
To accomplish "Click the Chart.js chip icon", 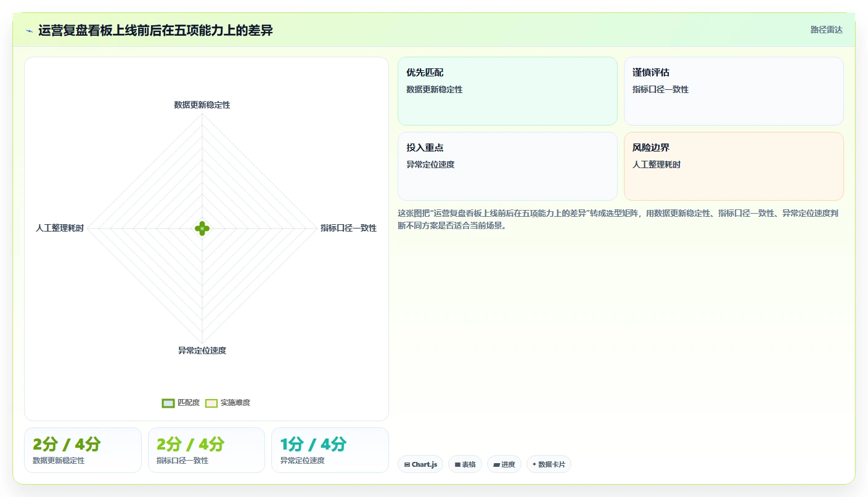I will (407, 465).
